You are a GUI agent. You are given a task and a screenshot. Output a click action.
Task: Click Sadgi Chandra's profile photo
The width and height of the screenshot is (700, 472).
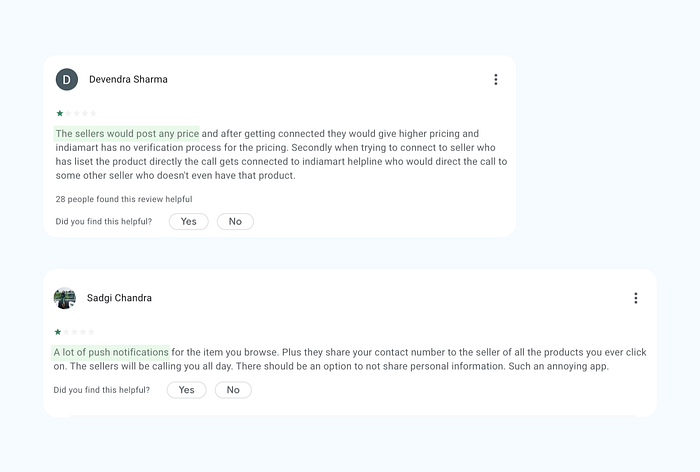coord(65,298)
